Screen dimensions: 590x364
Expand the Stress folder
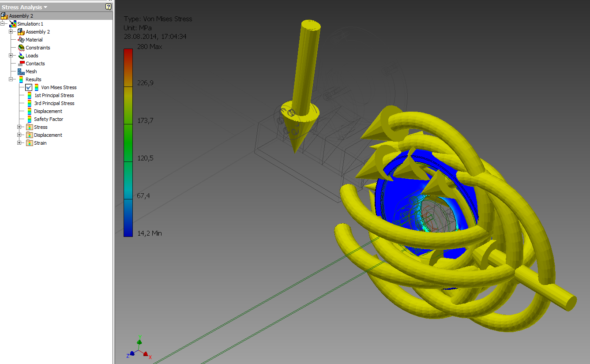pyautogui.click(x=19, y=127)
